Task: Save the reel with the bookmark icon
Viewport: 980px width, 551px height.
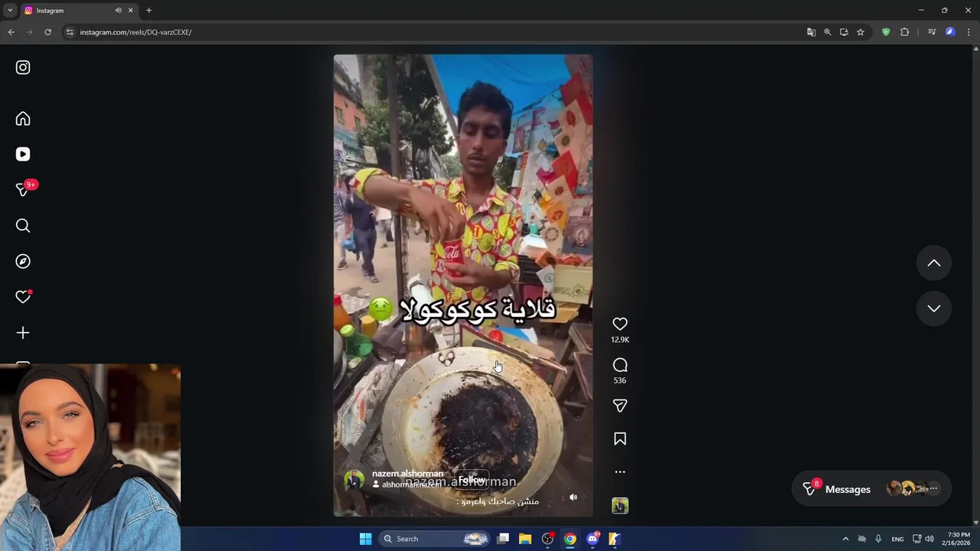Action: [620, 439]
